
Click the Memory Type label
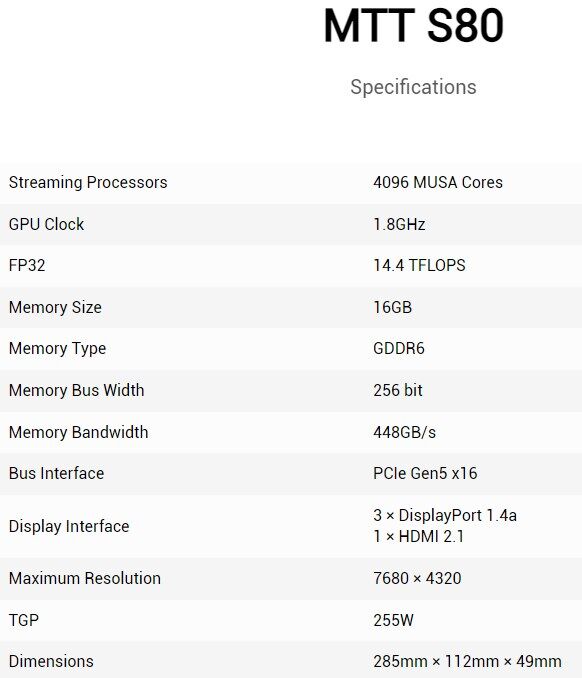point(57,349)
